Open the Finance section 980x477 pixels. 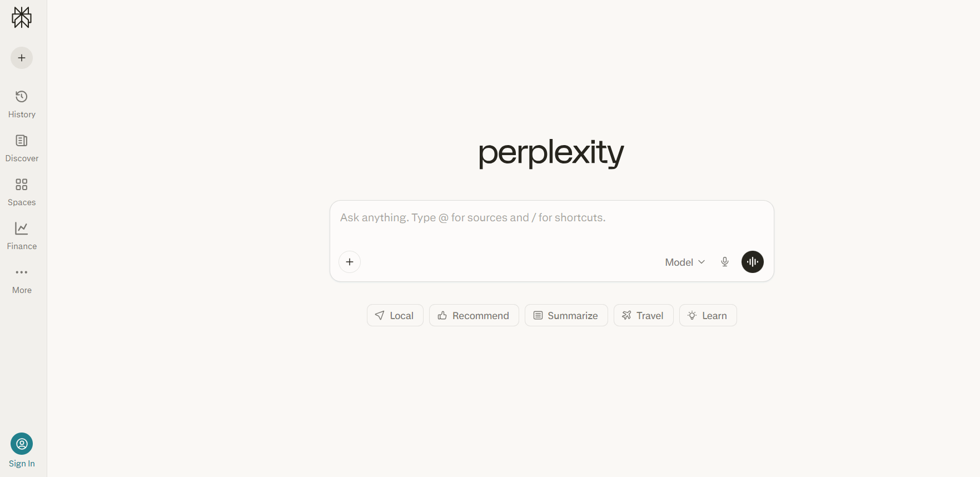pos(22,235)
